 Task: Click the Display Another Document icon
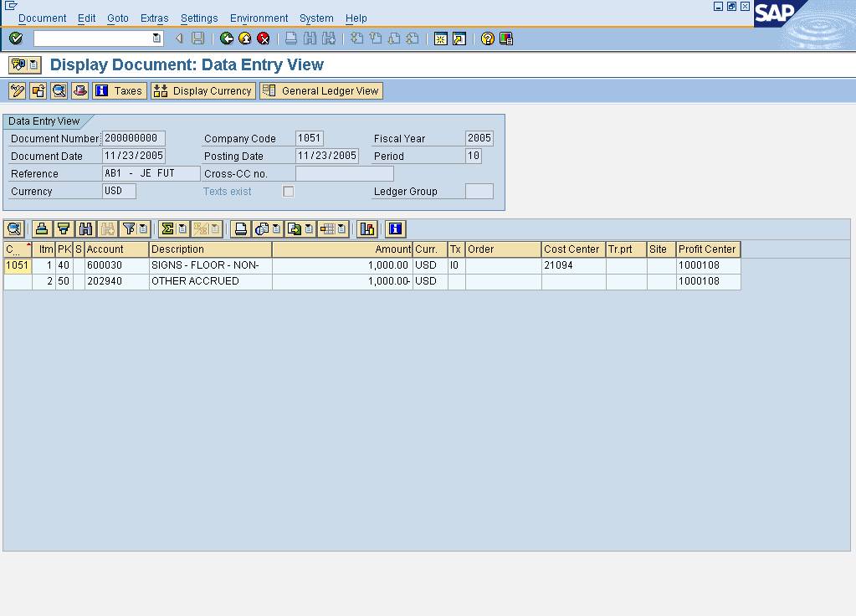[x=38, y=90]
